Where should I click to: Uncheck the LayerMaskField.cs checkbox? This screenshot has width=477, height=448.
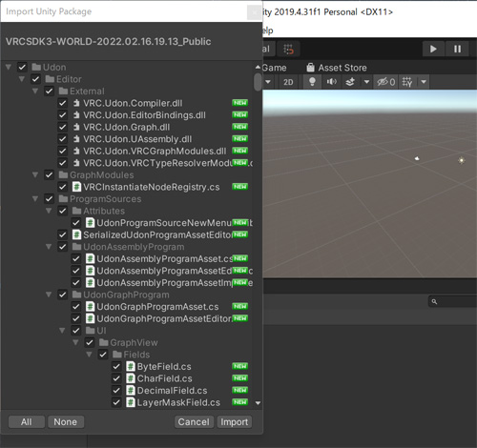pyautogui.click(x=116, y=402)
